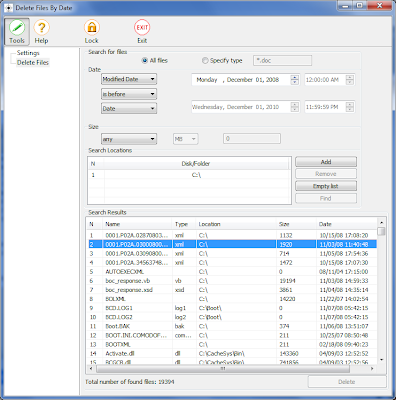Select Settings in the left tree

(x=28, y=53)
